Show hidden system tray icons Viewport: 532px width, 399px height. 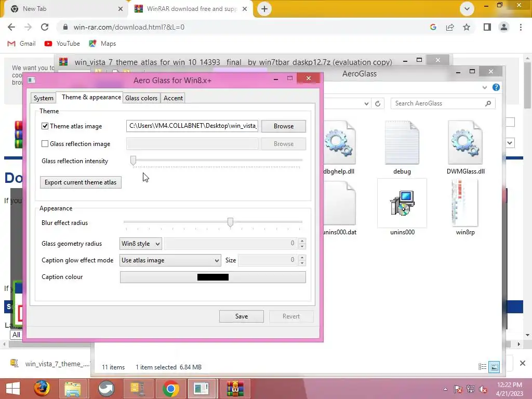tap(445, 389)
